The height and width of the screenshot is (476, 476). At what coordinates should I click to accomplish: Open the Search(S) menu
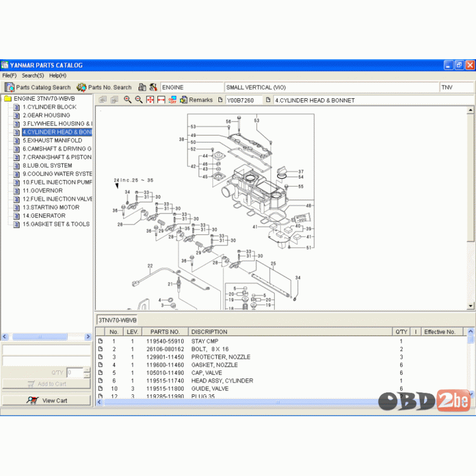pyautogui.click(x=33, y=75)
